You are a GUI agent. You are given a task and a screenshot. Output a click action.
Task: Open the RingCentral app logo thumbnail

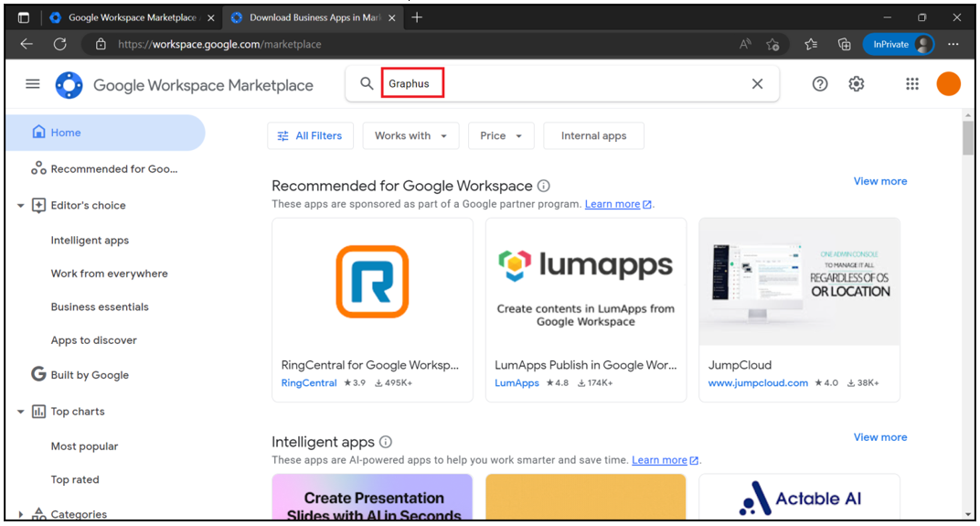372,282
